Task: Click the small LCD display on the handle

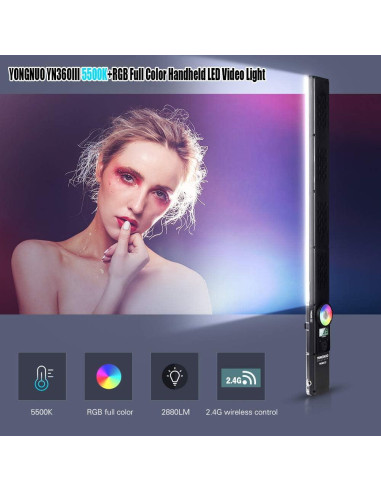Action: (324, 332)
